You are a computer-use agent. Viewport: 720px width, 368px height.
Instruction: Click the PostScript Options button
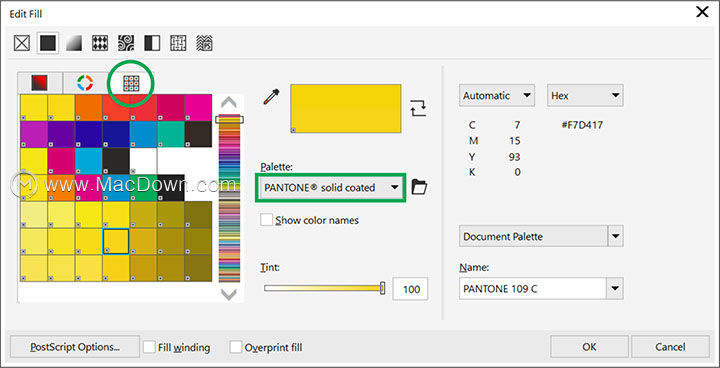[x=75, y=347]
